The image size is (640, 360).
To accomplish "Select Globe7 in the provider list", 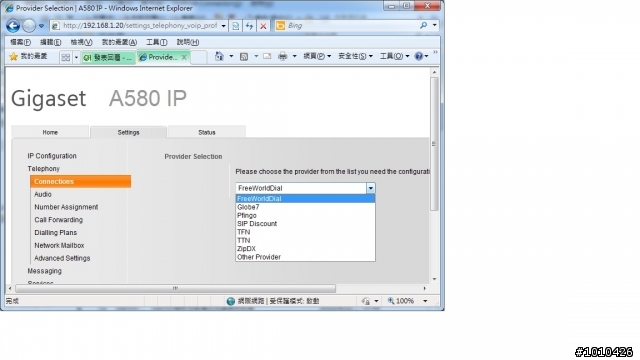I will tap(305, 207).
